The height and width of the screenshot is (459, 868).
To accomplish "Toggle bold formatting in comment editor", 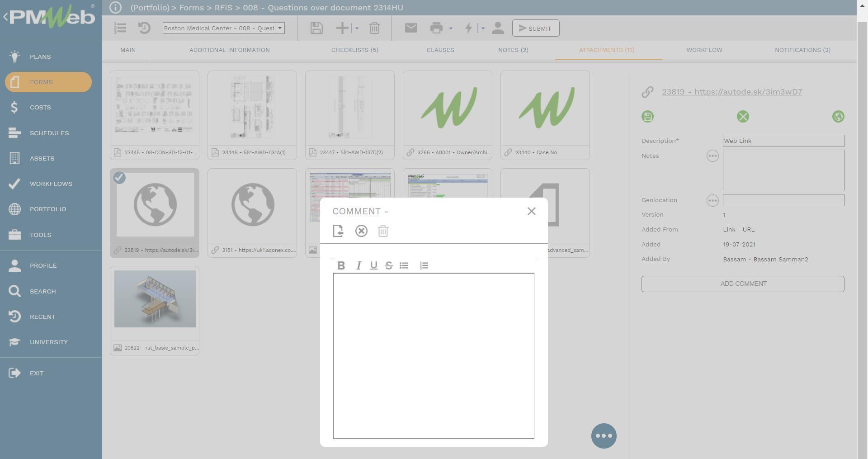I will point(341,266).
